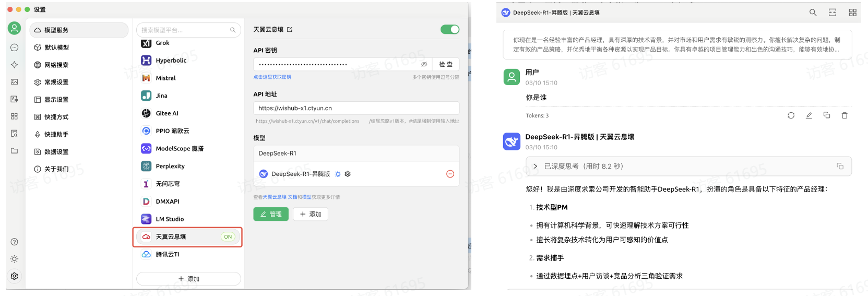Screen dimensions: 868x296
Task: Select the Mistral provider
Action: pos(188,78)
